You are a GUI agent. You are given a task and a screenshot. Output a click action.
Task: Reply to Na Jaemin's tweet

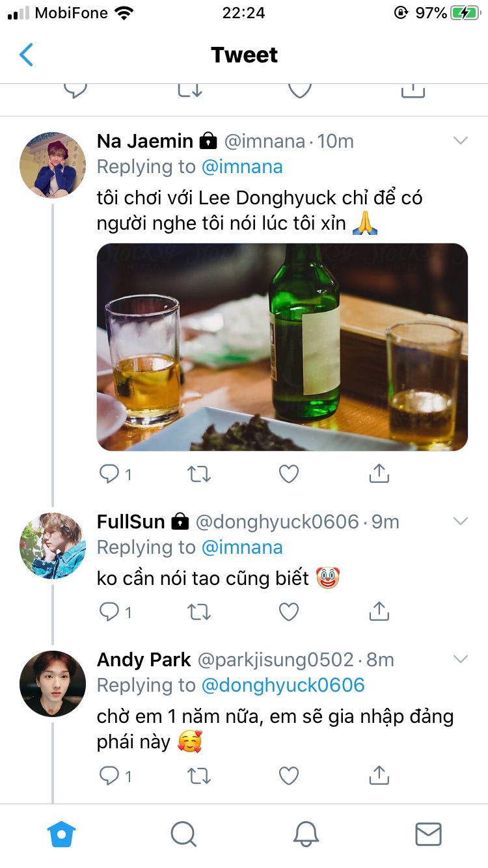109,474
